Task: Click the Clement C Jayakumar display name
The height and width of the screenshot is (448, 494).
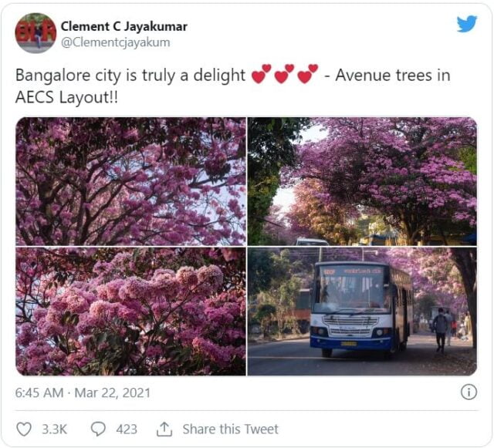Action: pos(123,26)
